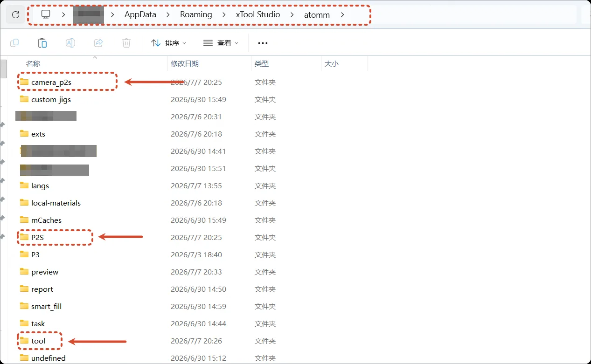Screen dimensions: 591x364
Task: Open the 查看 view dropdown
Action: [221, 43]
